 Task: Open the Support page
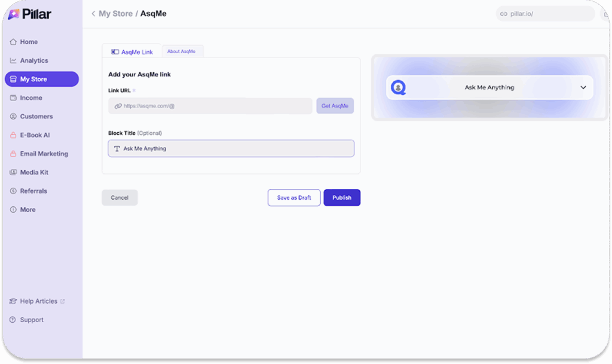[x=32, y=320]
